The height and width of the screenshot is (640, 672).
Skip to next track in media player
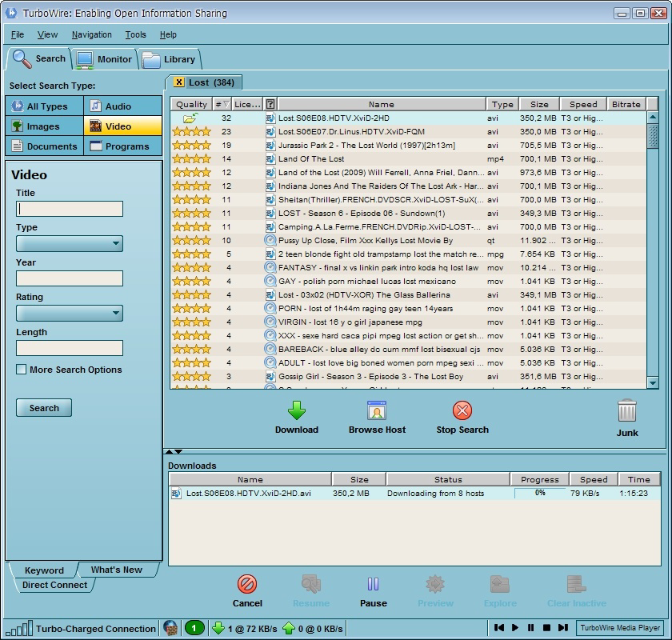coord(562,627)
